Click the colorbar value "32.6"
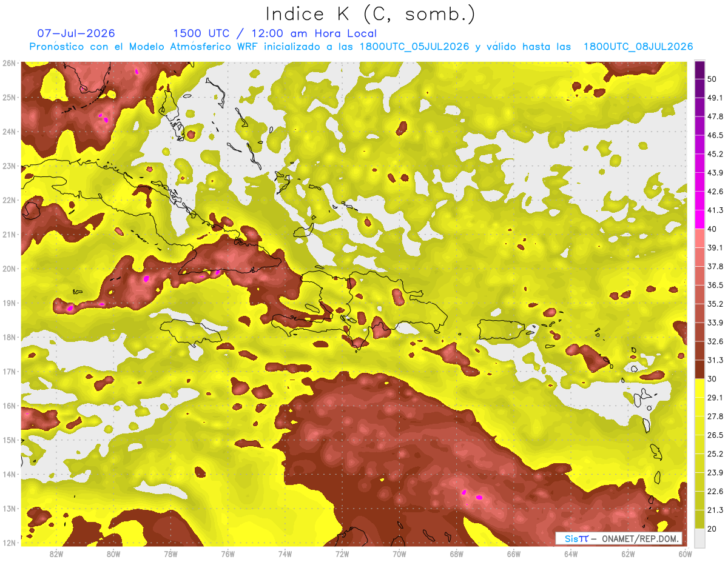The height and width of the screenshot is (562, 728). pos(715,341)
